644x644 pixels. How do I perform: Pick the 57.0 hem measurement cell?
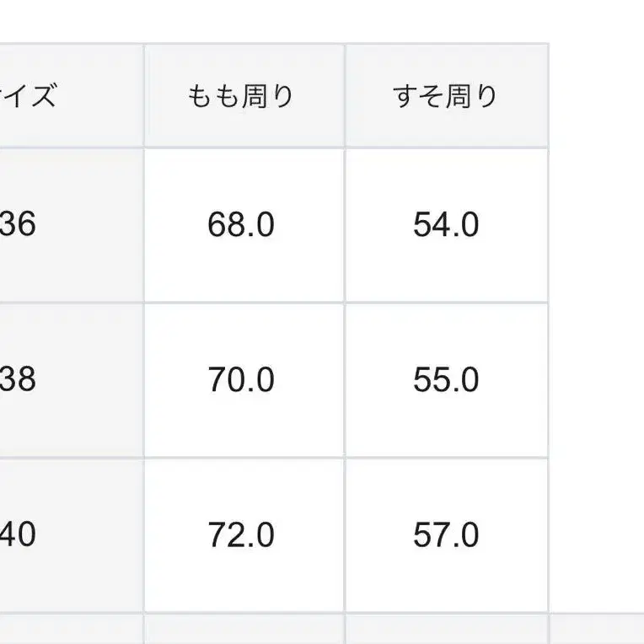coord(446,534)
